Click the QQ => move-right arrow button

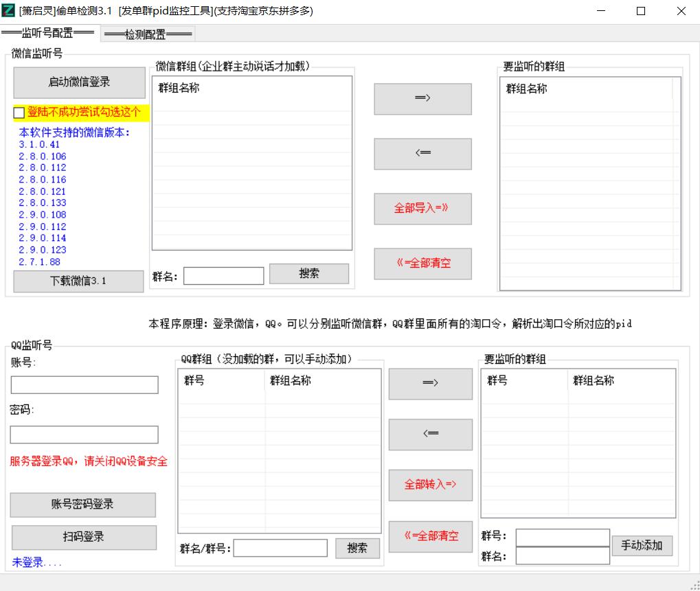pyautogui.click(x=430, y=384)
